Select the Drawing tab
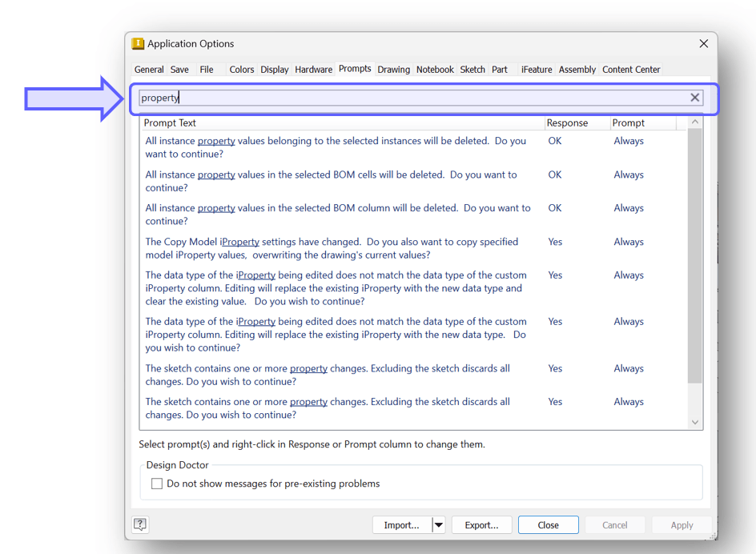Image resolution: width=756 pixels, height=554 pixels. coord(393,70)
